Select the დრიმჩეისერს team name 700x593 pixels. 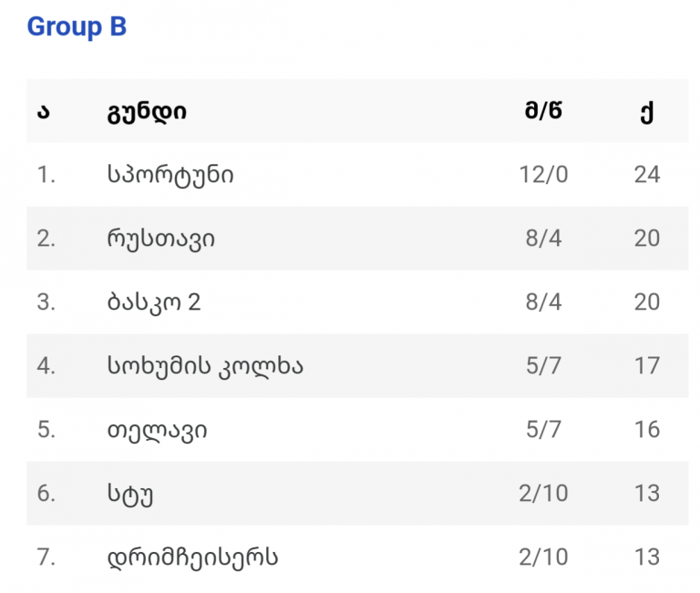(x=192, y=557)
